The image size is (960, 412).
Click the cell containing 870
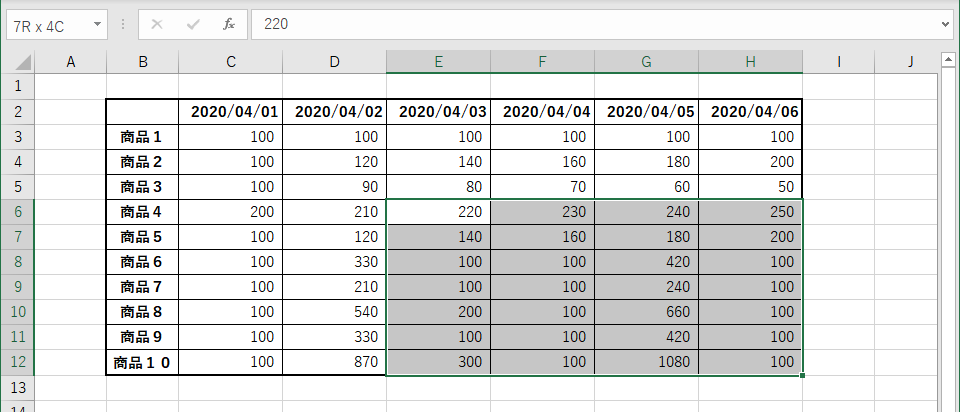334,362
